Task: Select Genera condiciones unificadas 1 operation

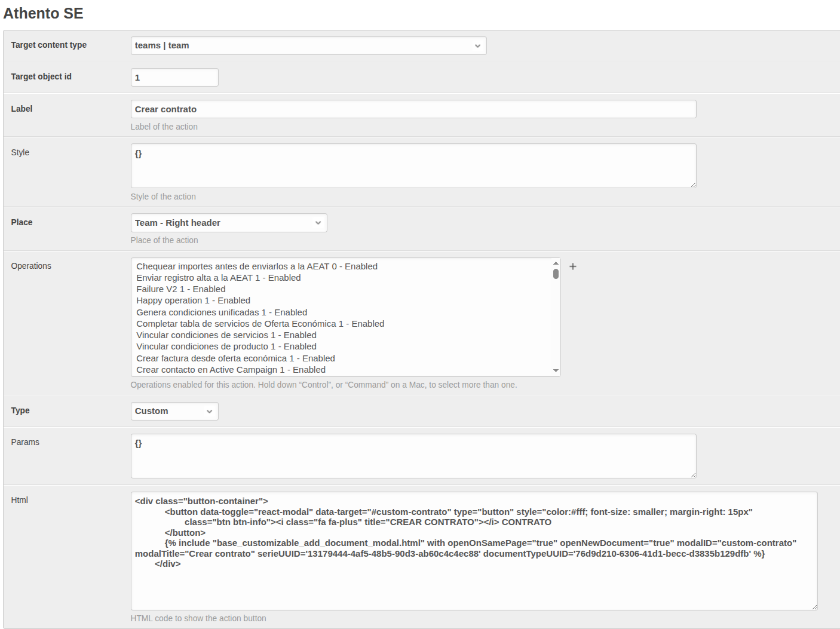Action: tap(222, 312)
